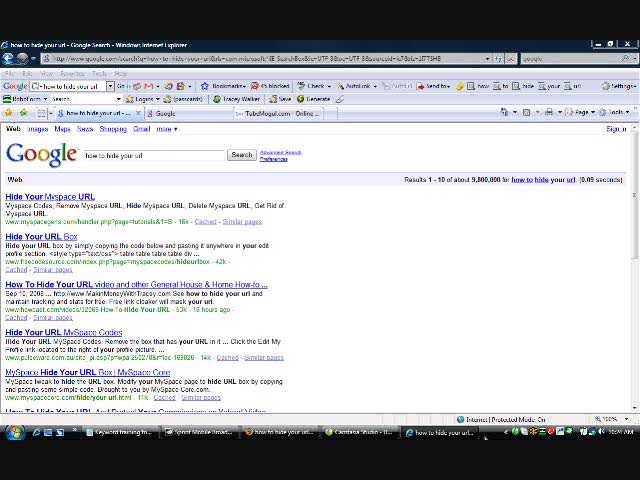
Task: Click the page vertical scrollbar
Action: 634,196
